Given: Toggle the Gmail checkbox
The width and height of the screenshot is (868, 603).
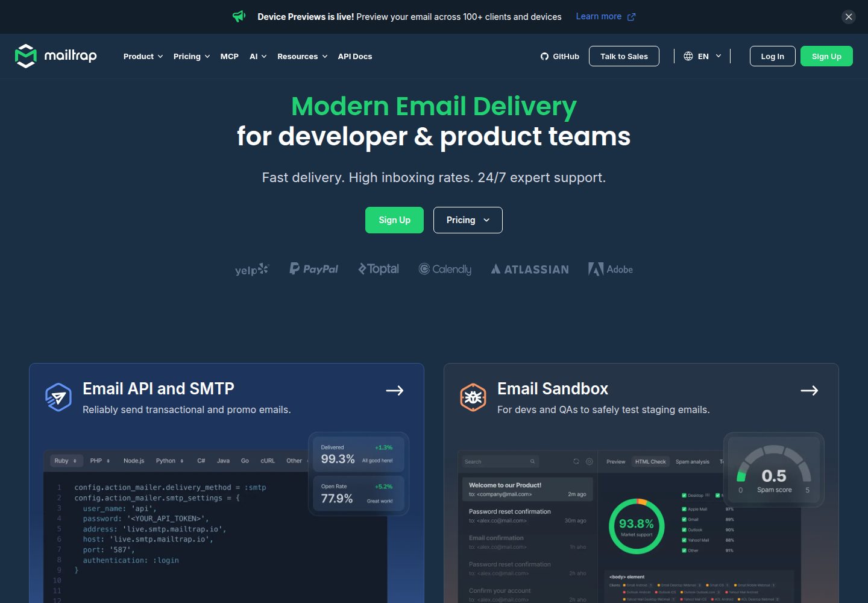Looking at the screenshot, I should click(x=684, y=519).
